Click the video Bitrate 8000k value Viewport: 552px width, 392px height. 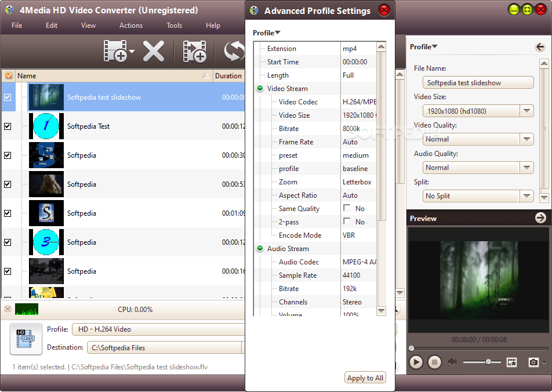tap(351, 129)
